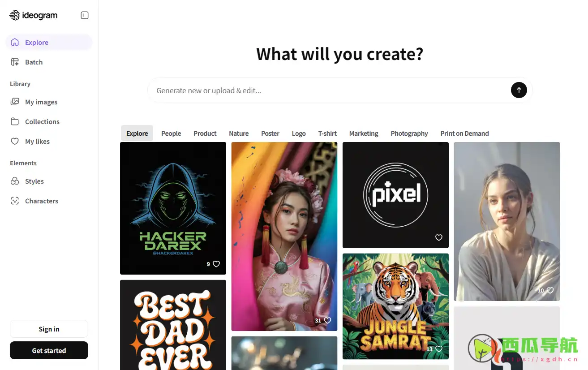The image size is (588, 370).
Task: Like the woman in white shirt heart
Action: (550, 290)
